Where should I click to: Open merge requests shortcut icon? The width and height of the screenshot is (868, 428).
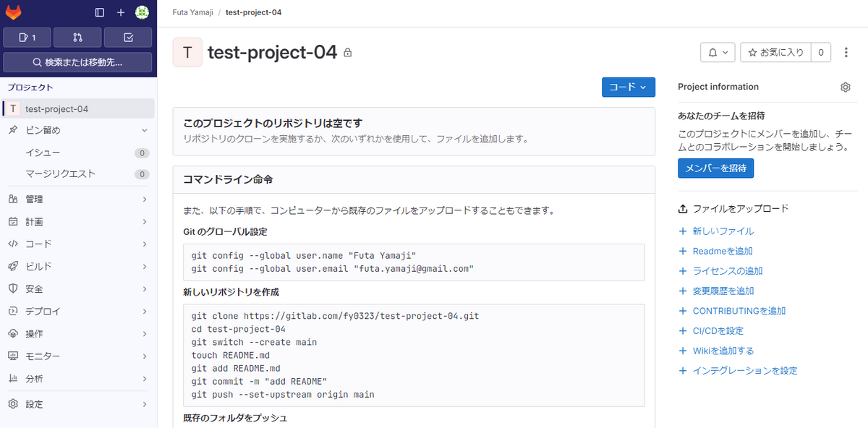tap(77, 38)
